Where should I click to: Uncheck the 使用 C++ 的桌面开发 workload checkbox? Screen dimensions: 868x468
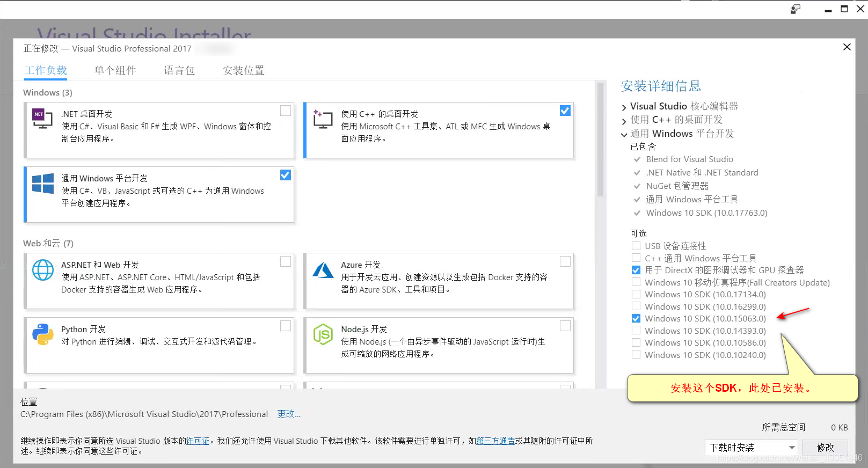[565, 111]
